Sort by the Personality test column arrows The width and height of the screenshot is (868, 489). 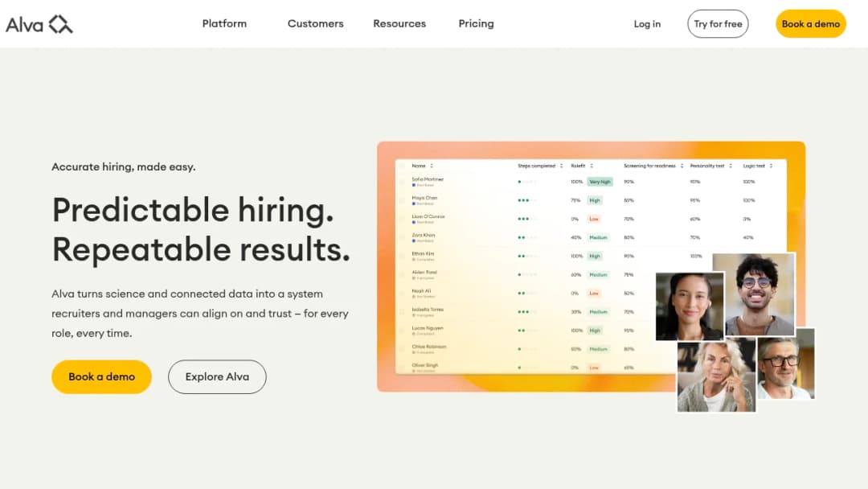click(x=731, y=166)
